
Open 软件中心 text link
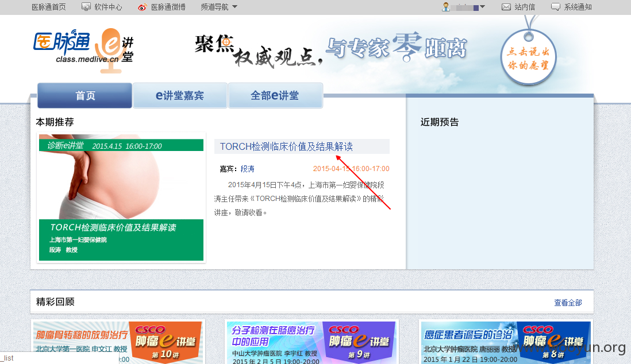click(x=108, y=7)
